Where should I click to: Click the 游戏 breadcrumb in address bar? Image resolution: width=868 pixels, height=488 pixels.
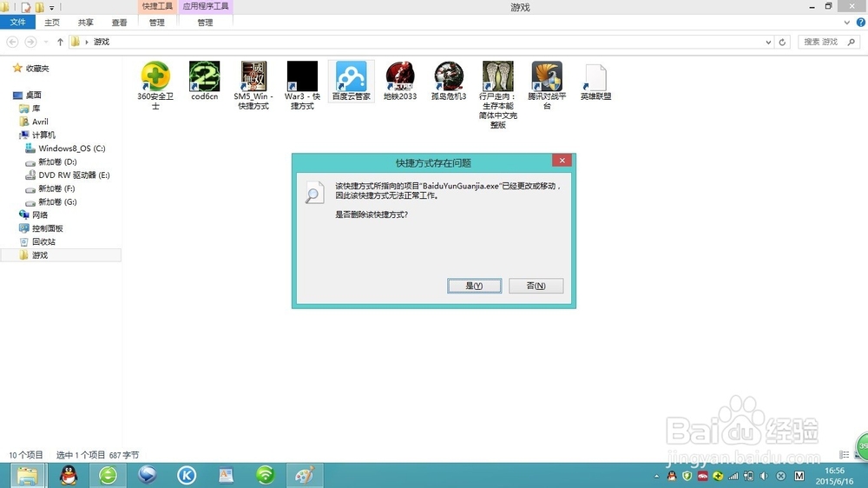tap(102, 42)
